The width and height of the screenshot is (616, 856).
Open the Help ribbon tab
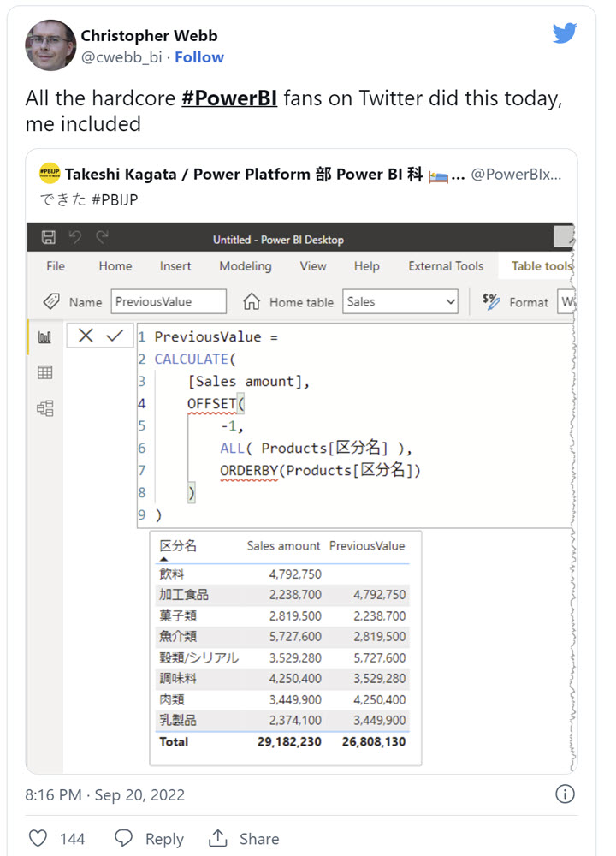(367, 266)
